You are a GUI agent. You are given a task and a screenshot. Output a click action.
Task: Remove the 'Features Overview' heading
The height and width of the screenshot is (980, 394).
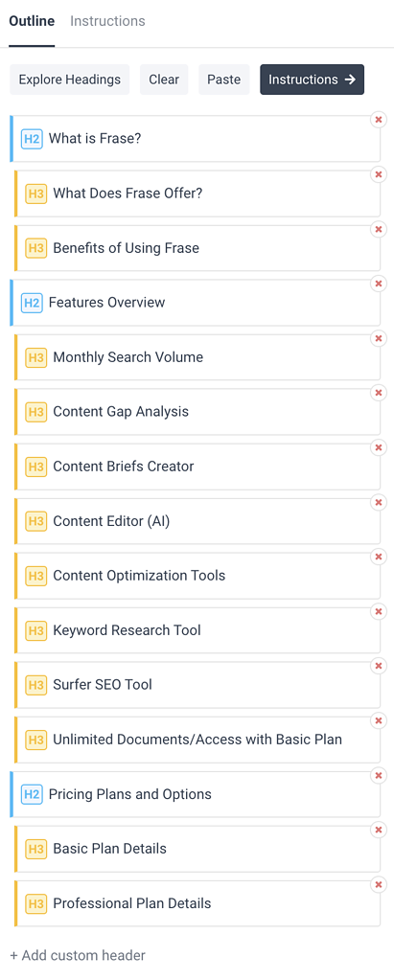pos(378,284)
